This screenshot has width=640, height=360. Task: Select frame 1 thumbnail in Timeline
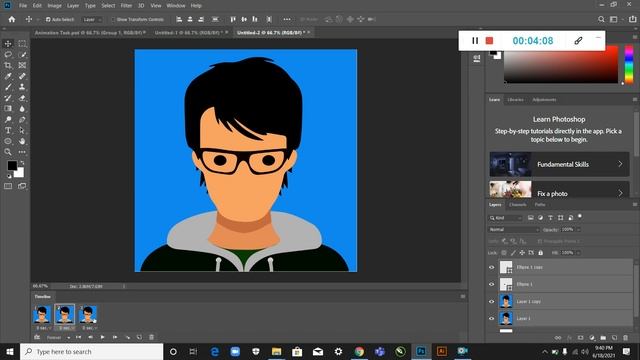(42, 315)
